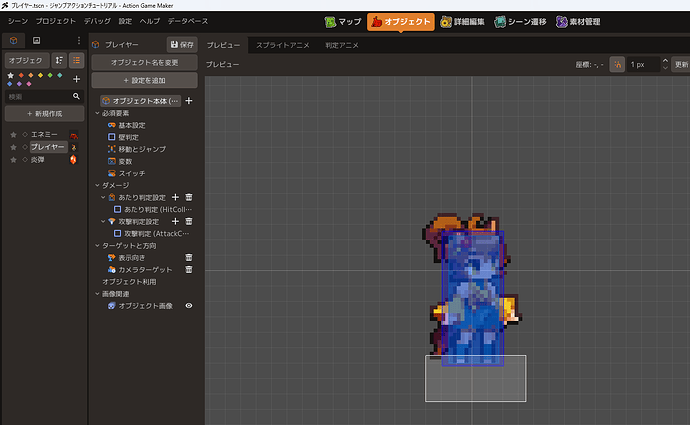Add a new tag with plus icon
Screen dimensions: 690x425
point(76,79)
